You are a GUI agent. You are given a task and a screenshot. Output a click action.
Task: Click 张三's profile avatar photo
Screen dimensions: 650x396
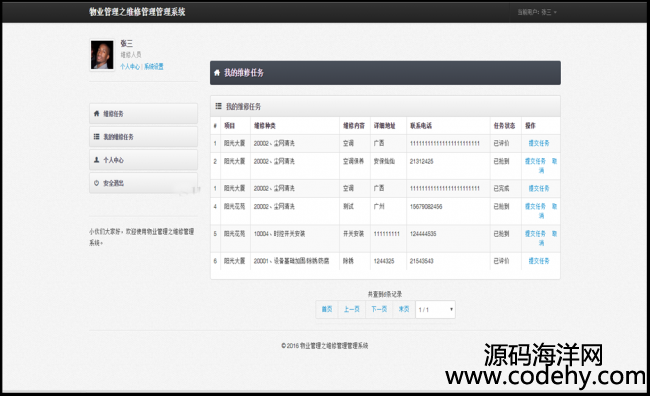pos(102,55)
